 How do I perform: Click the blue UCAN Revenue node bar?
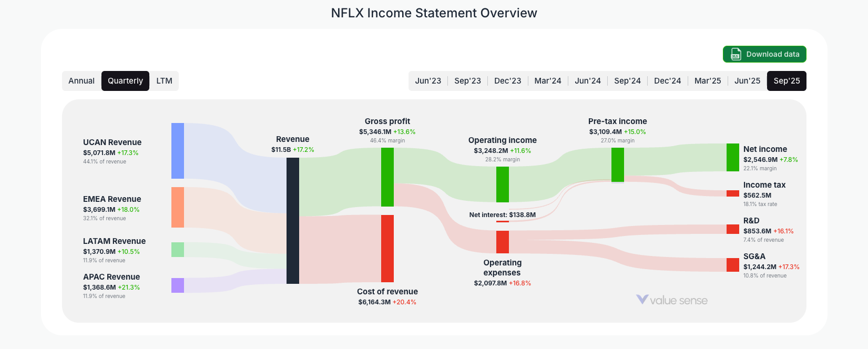[177, 150]
